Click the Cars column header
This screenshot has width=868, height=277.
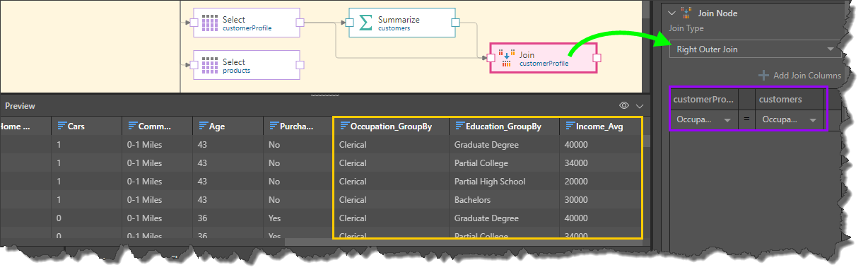(86, 126)
